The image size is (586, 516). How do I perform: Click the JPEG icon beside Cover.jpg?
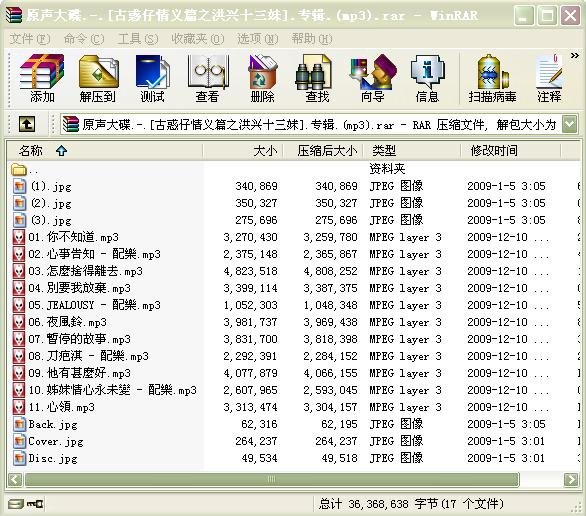click(x=19, y=441)
